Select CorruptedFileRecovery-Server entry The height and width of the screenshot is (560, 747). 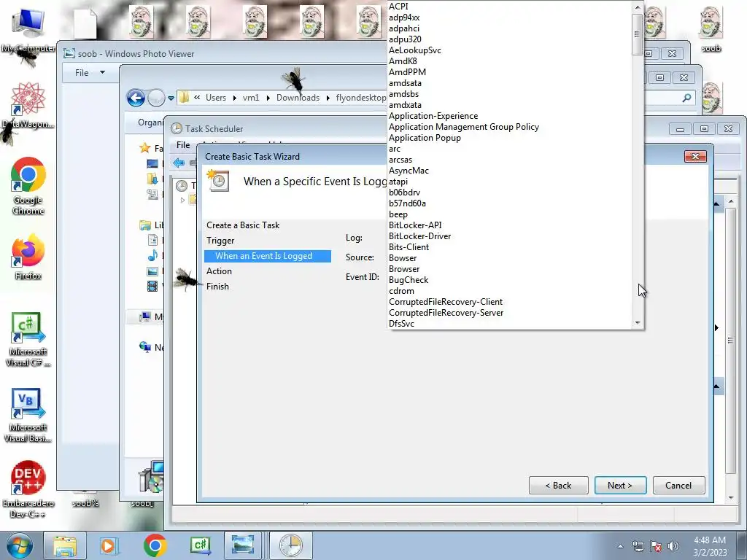(x=446, y=313)
